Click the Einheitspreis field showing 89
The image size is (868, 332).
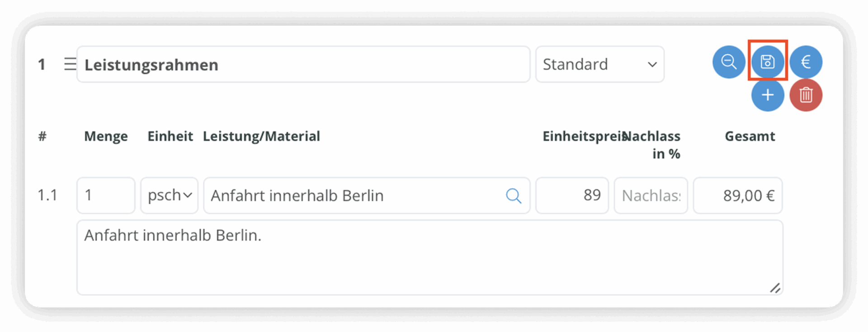[x=572, y=195]
